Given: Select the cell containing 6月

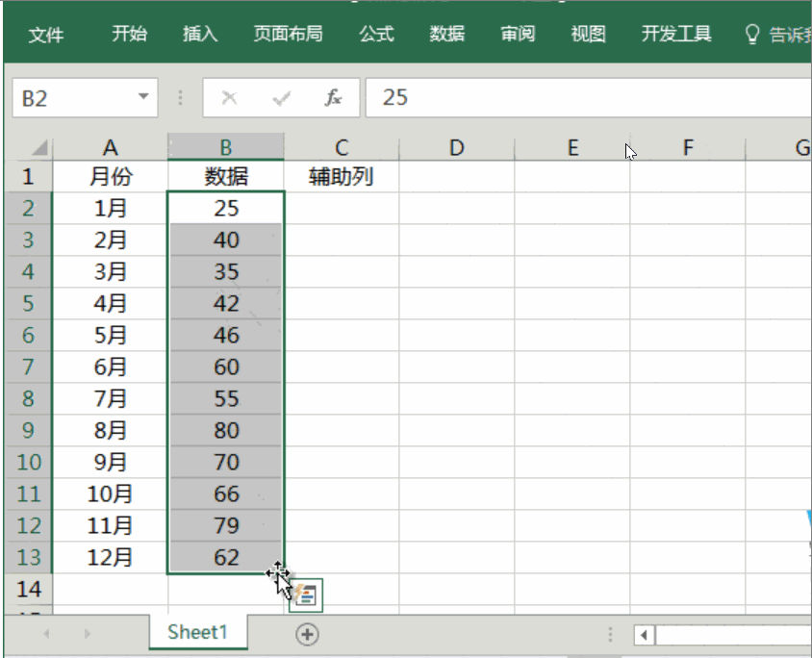Looking at the screenshot, I should click(110, 367).
